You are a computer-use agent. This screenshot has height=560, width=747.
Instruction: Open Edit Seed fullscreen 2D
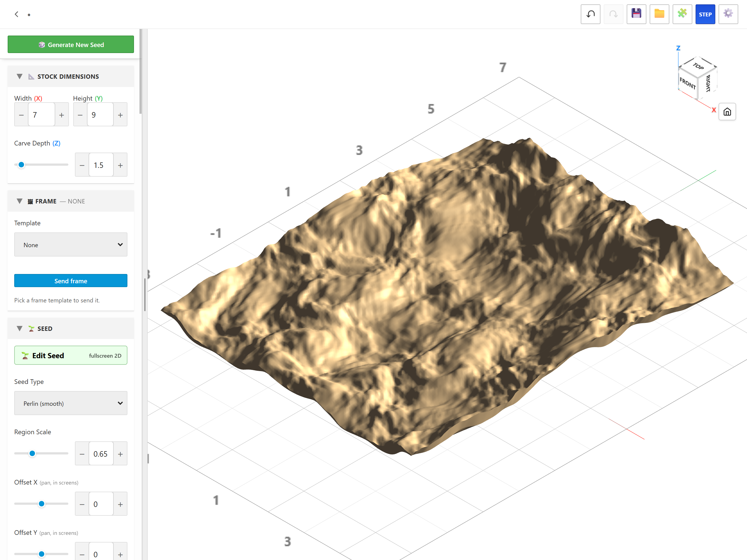(x=71, y=355)
